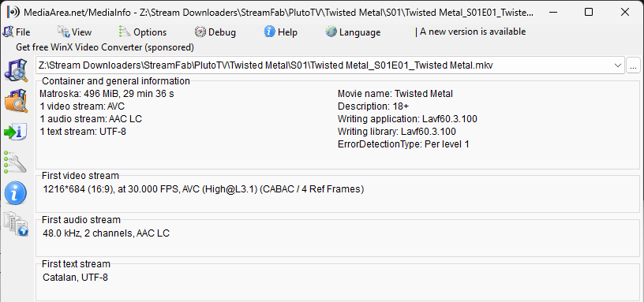
Task: Click the Open File sidebar icon
Action: (x=16, y=70)
